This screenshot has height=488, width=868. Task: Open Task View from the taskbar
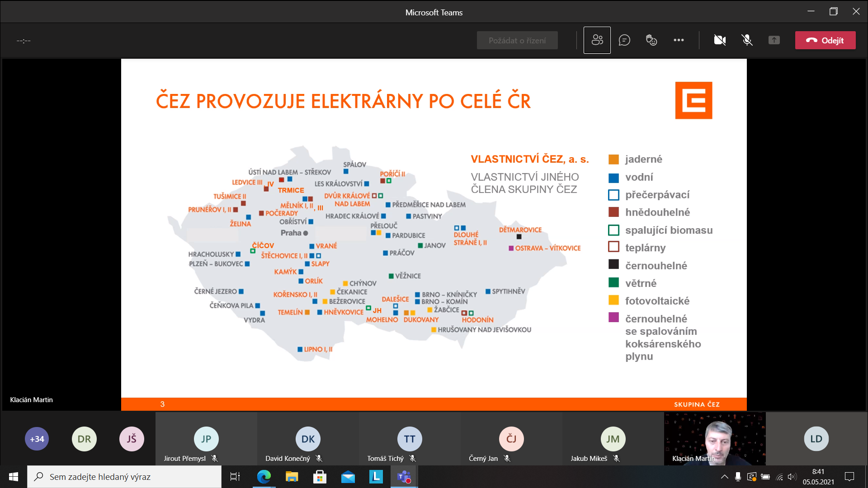[235, 477]
